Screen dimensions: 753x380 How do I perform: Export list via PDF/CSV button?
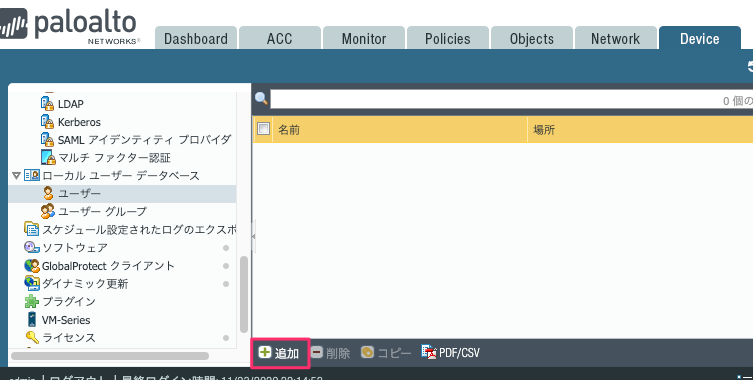tap(450, 353)
